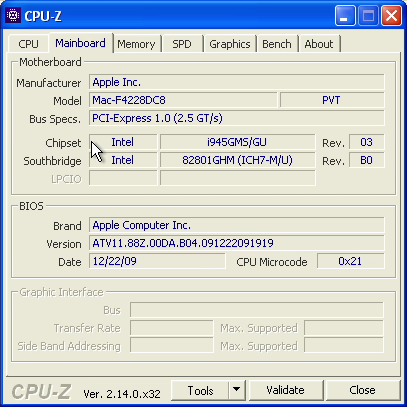The image size is (407, 407).
Task: Switch to the Memory tab
Action: pos(136,44)
